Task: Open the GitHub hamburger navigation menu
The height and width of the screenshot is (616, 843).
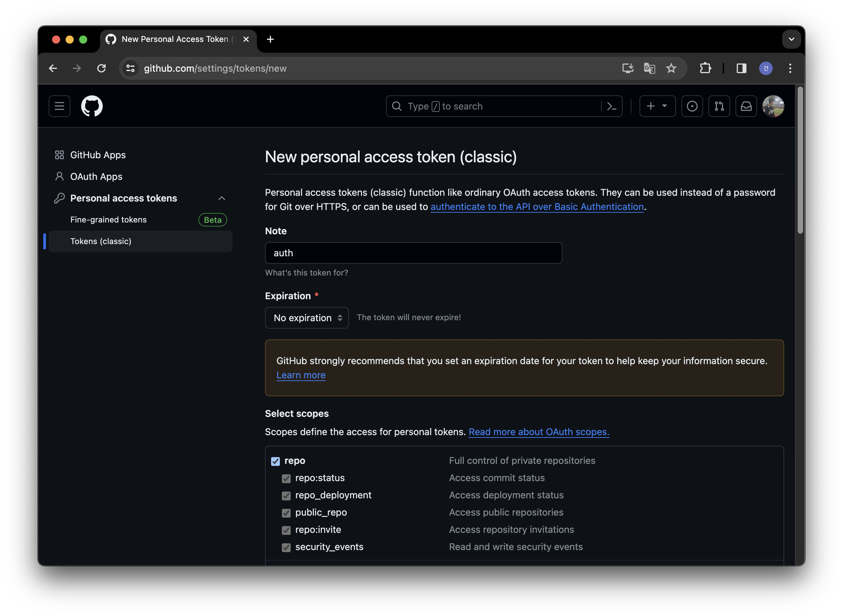Action: coord(59,106)
